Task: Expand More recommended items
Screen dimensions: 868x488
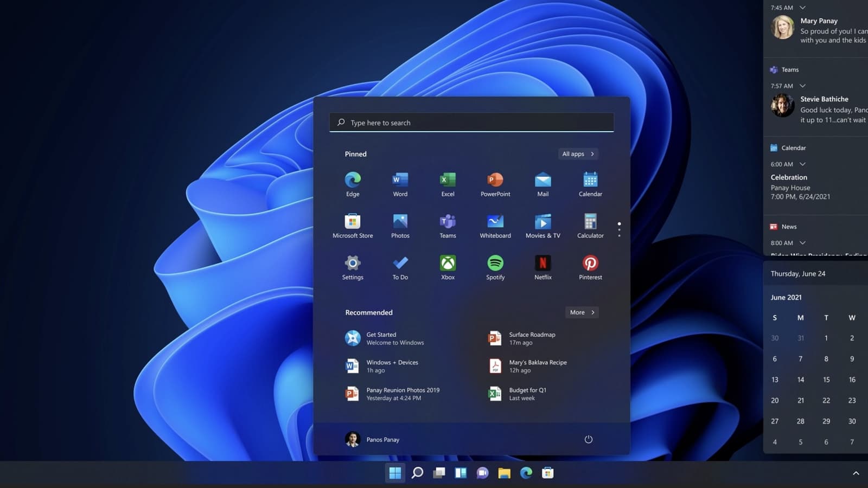Action: point(582,312)
